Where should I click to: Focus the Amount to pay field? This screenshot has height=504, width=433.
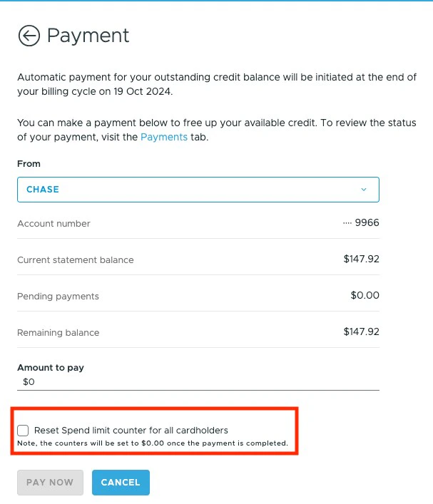coord(198,382)
